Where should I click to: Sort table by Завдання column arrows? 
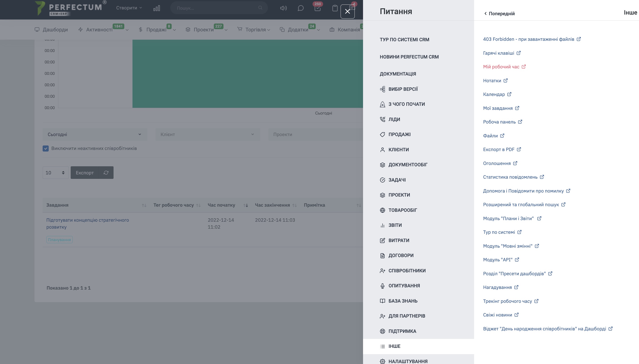point(144,205)
